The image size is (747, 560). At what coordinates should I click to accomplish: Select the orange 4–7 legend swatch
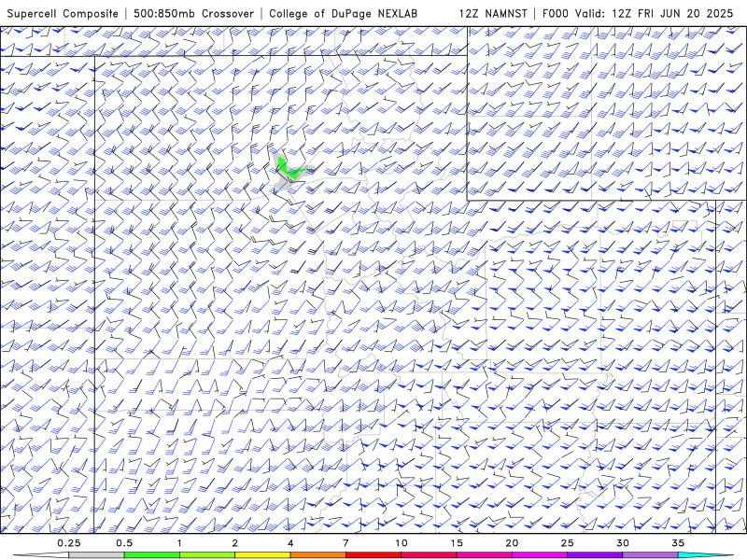coord(318,555)
